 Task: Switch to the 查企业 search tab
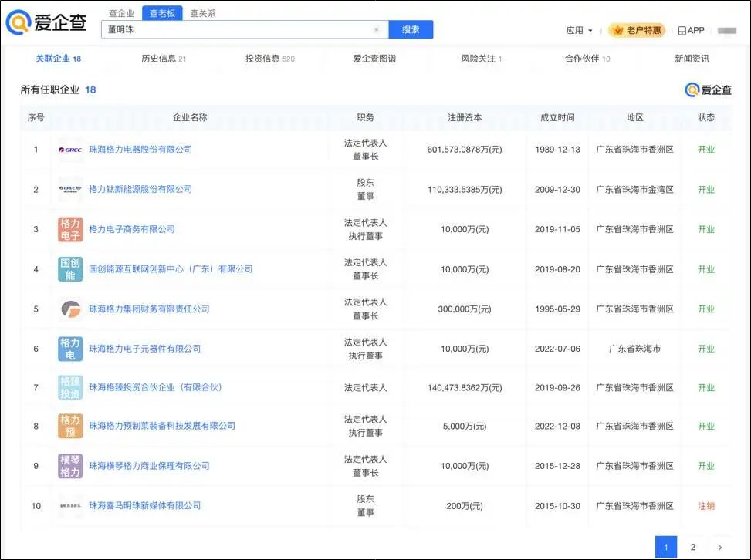(x=121, y=13)
